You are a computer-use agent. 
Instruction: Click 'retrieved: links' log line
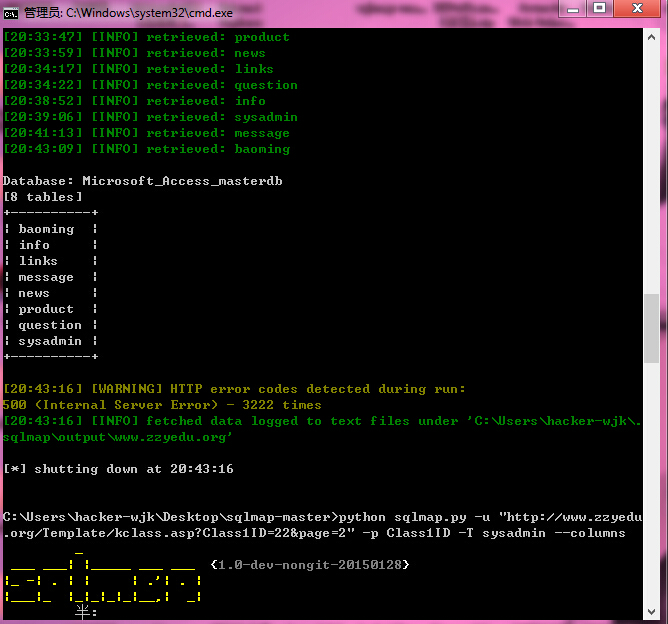point(138,69)
